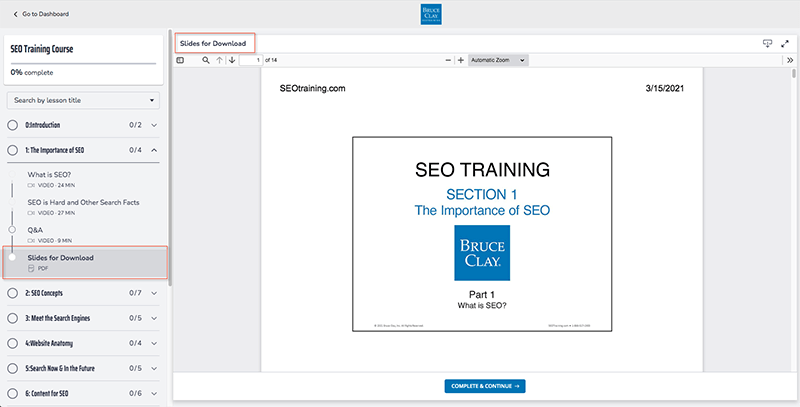Toggle completion circle for 4:Website Anatomy
Viewport: 800px width, 407px height.
(x=13, y=343)
